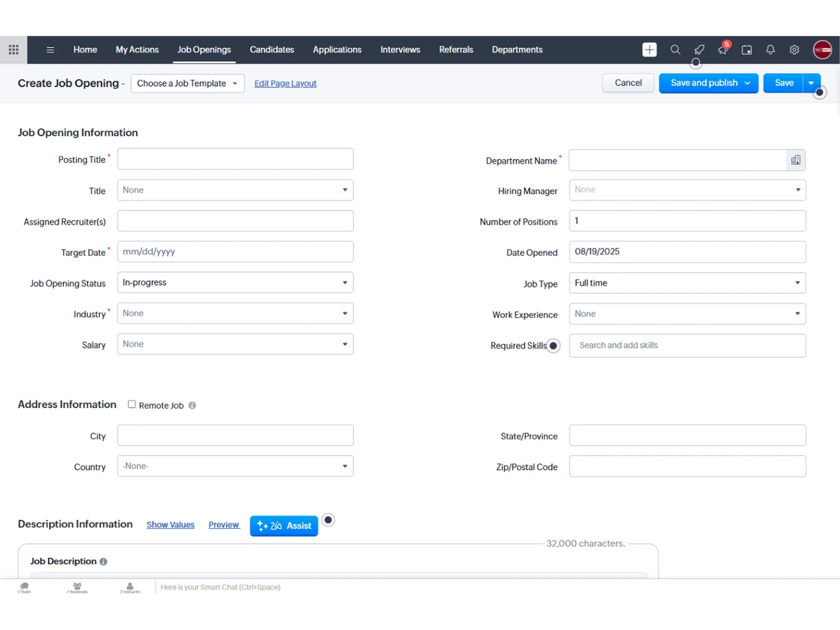The image size is (840, 630).
Task: Open the Industry dropdown
Action: point(235,314)
